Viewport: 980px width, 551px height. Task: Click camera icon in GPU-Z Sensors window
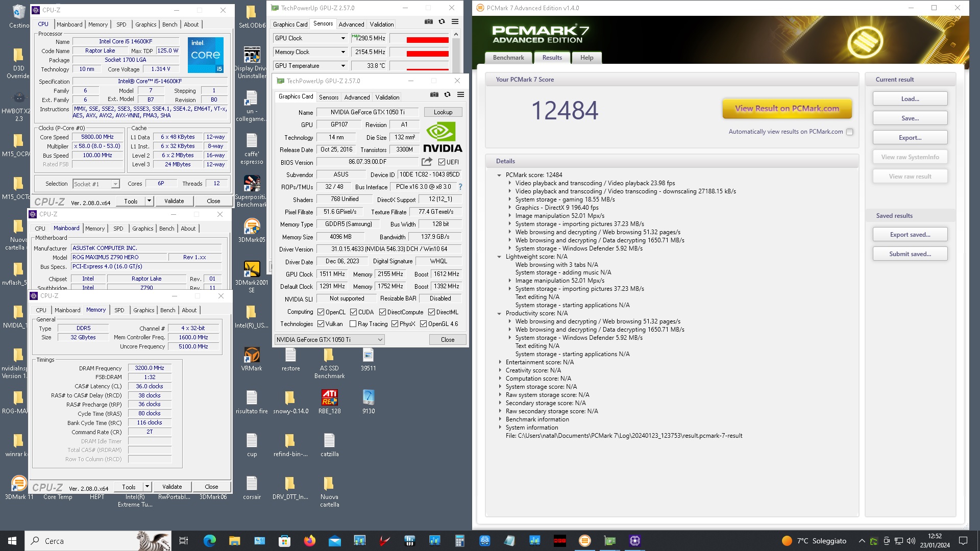(x=428, y=22)
